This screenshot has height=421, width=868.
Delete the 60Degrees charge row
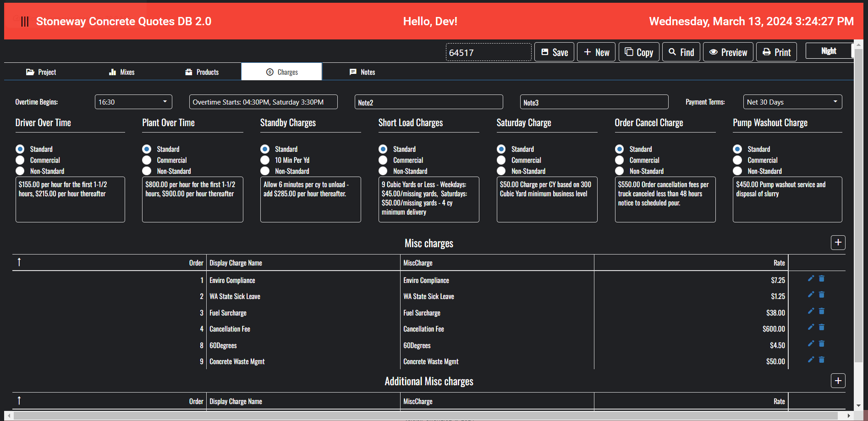[822, 343]
